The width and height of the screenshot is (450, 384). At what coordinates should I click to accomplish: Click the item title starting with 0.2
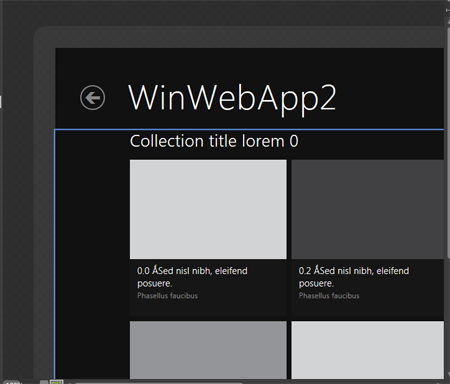[x=354, y=277]
